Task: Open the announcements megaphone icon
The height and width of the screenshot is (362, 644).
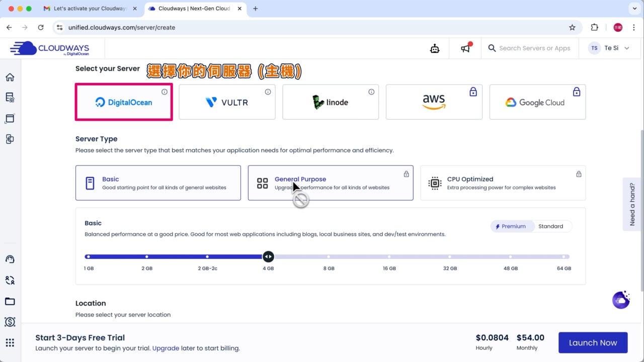Action: point(466,48)
